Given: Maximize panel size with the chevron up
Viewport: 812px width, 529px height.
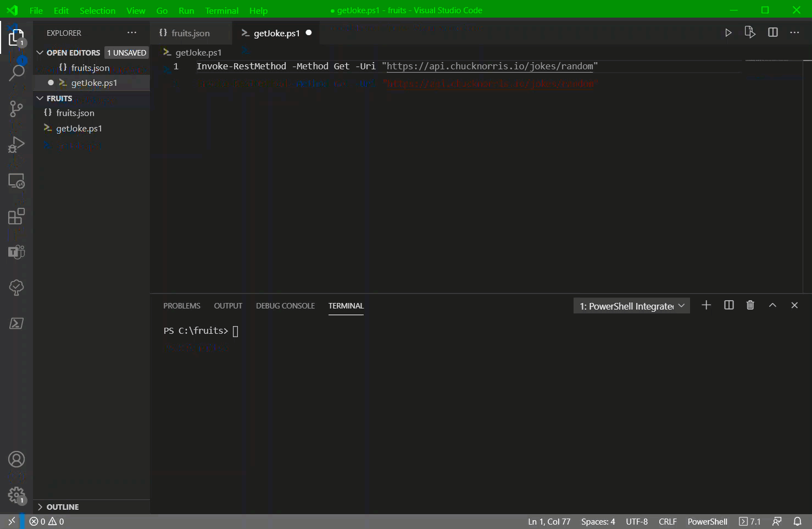Looking at the screenshot, I should (x=772, y=305).
